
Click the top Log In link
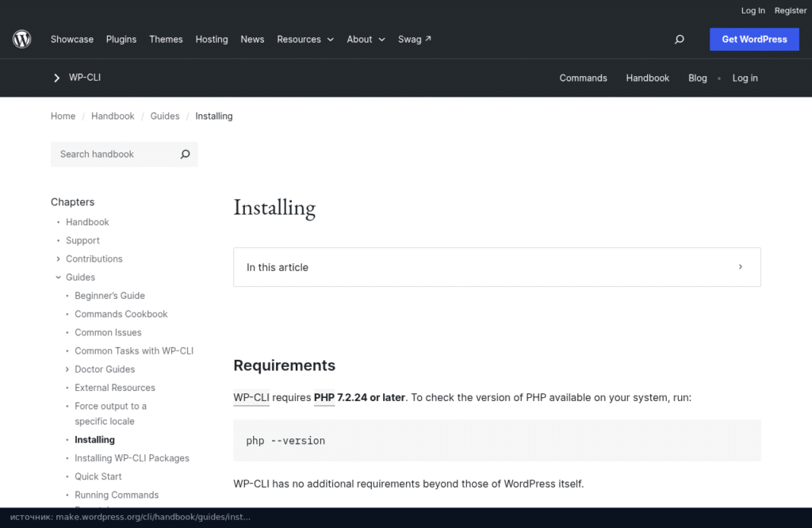pos(753,10)
